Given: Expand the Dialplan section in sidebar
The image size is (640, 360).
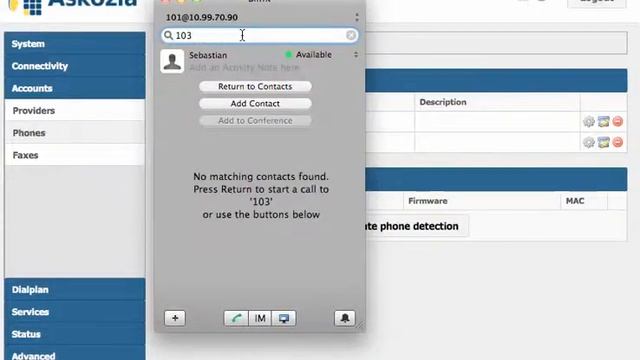Looking at the screenshot, I should click(x=75, y=290).
